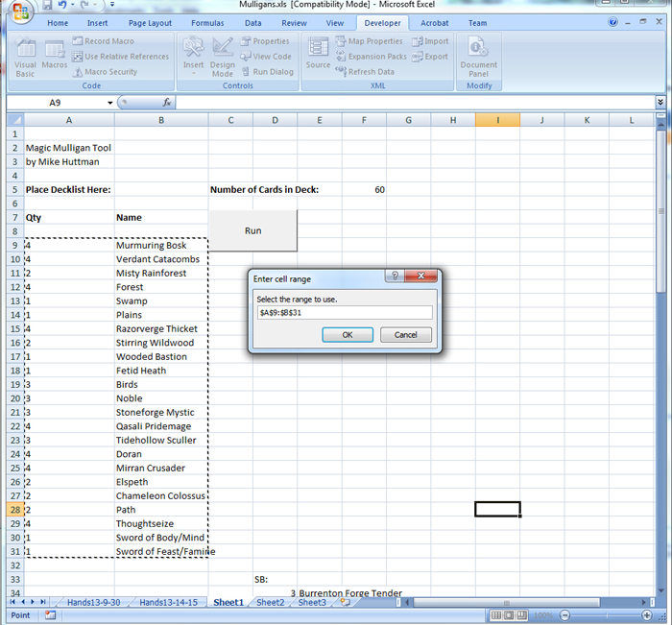Screen dimensions: 672x625
Task: Click Run Dialog
Action: pos(268,72)
